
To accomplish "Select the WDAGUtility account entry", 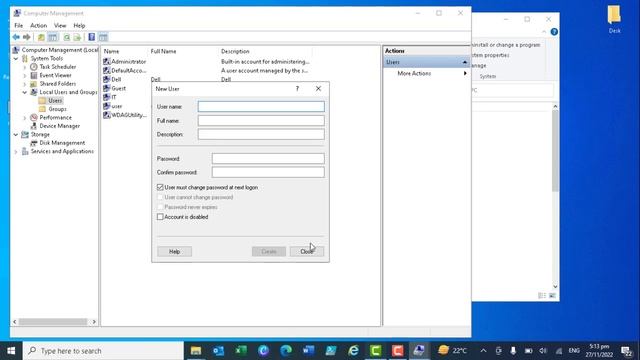I will pyautogui.click(x=129, y=115).
